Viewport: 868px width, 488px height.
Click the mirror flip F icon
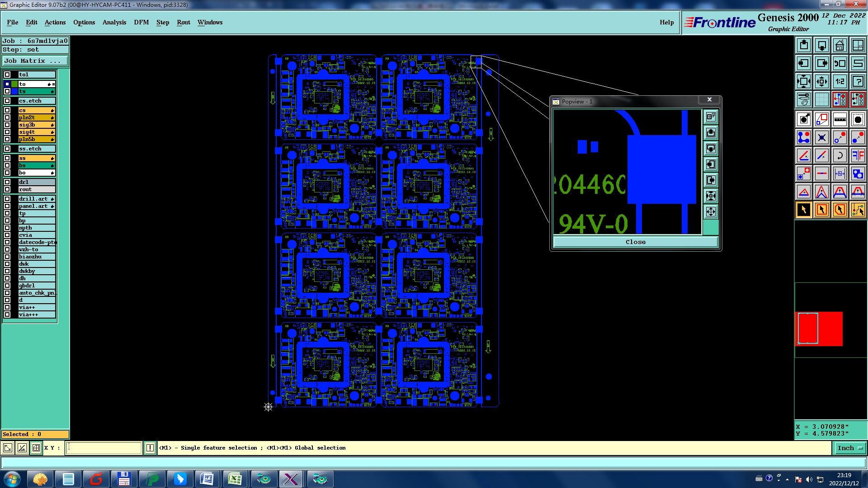click(x=858, y=155)
